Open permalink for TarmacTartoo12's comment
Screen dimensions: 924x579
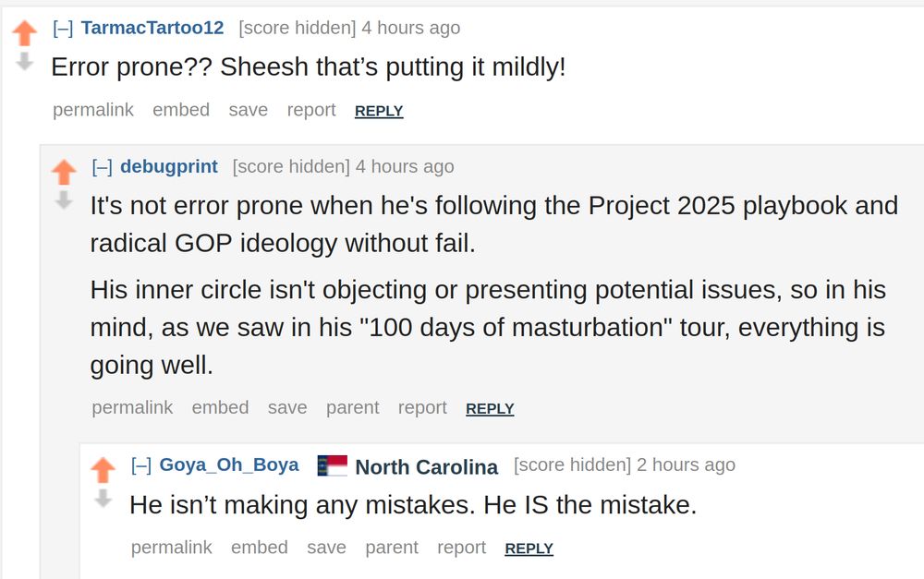tap(93, 110)
